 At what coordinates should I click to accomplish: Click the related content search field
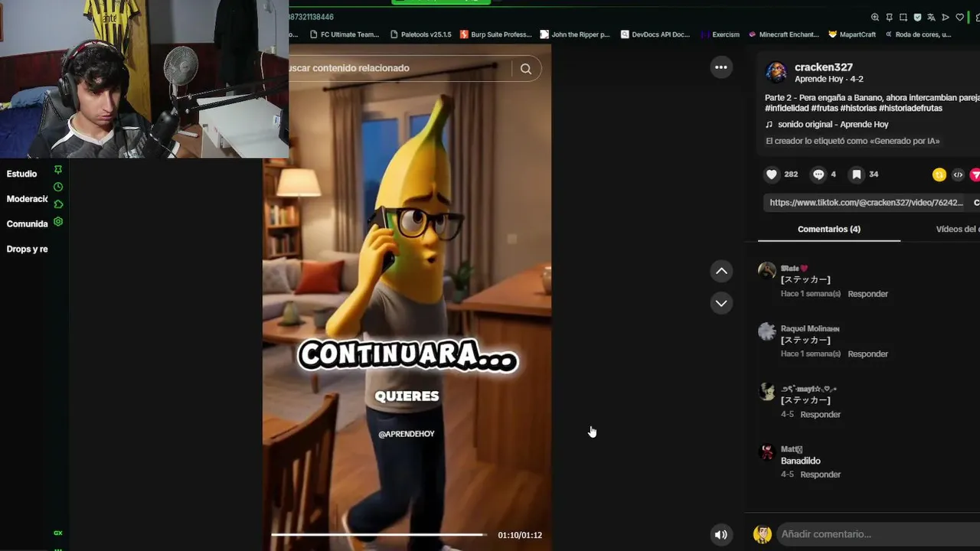[x=398, y=68]
